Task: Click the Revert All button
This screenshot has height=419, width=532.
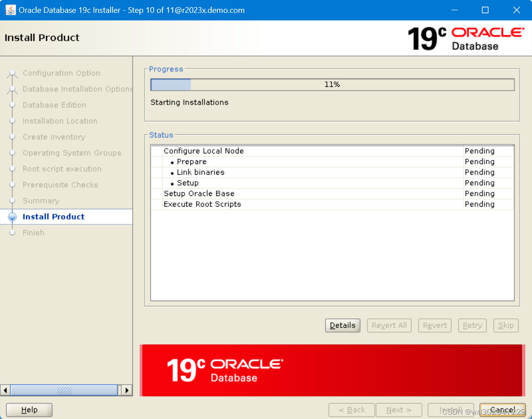Action: pyautogui.click(x=389, y=325)
